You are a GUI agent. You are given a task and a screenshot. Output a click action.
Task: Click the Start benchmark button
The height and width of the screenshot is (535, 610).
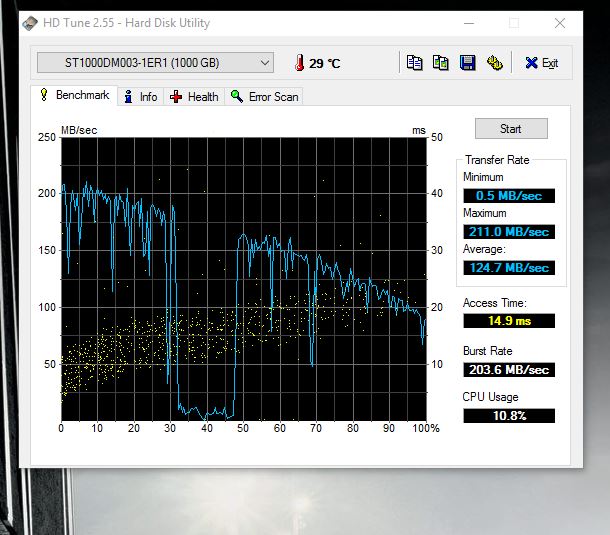click(x=511, y=128)
